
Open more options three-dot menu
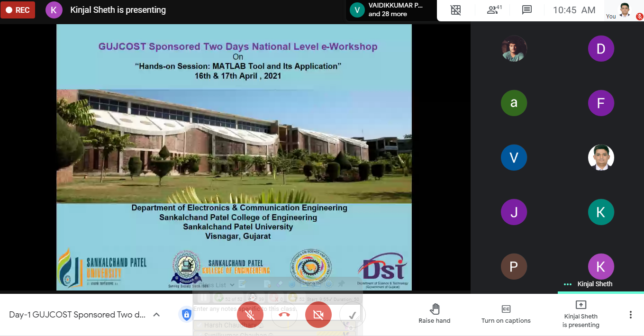630,315
